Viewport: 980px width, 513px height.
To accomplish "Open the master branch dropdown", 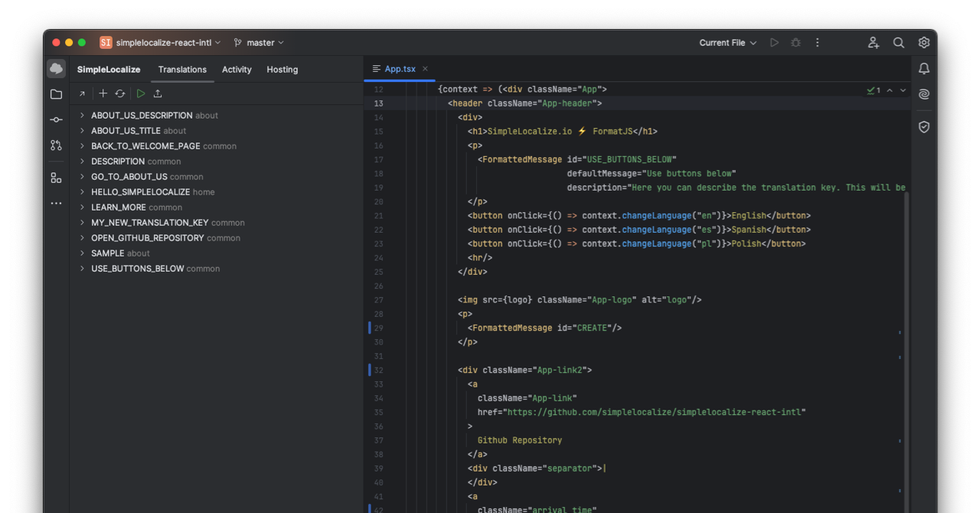I will (x=259, y=43).
